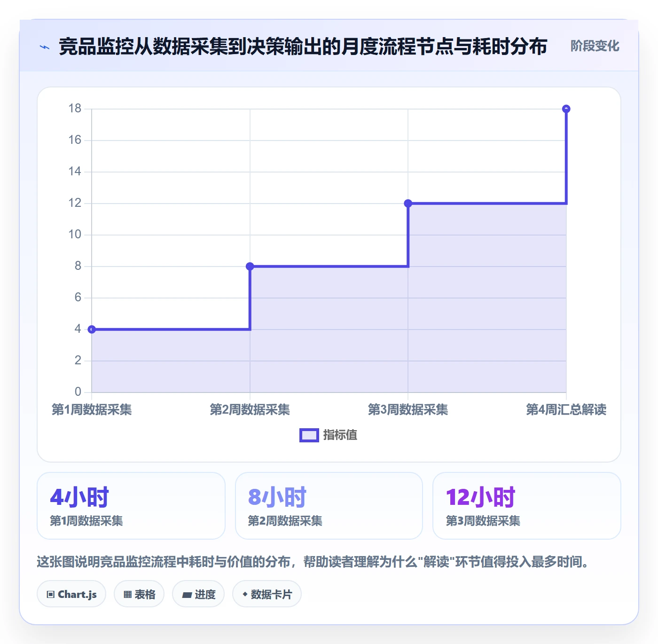Screen dimensions: 658x644
Task: Click the 指标值 legend text
Action: click(340, 435)
